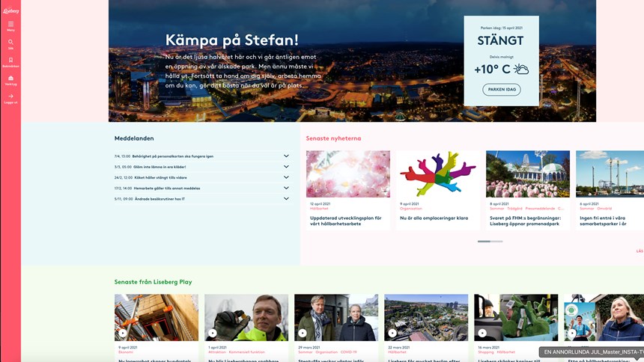Expand 'Glöm inte lämna in era kläder' message
The height and width of the screenshot is (362, 644).
(x=286, y=167)
